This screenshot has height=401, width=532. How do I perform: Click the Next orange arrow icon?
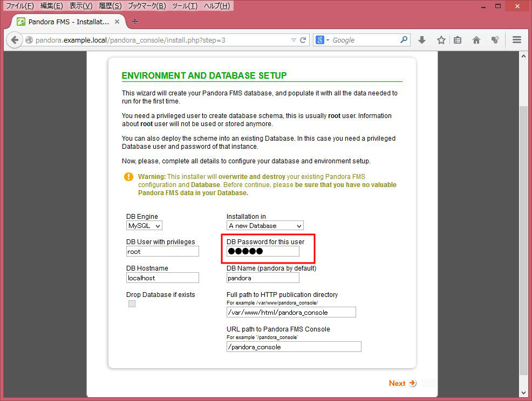click(413, 383)
